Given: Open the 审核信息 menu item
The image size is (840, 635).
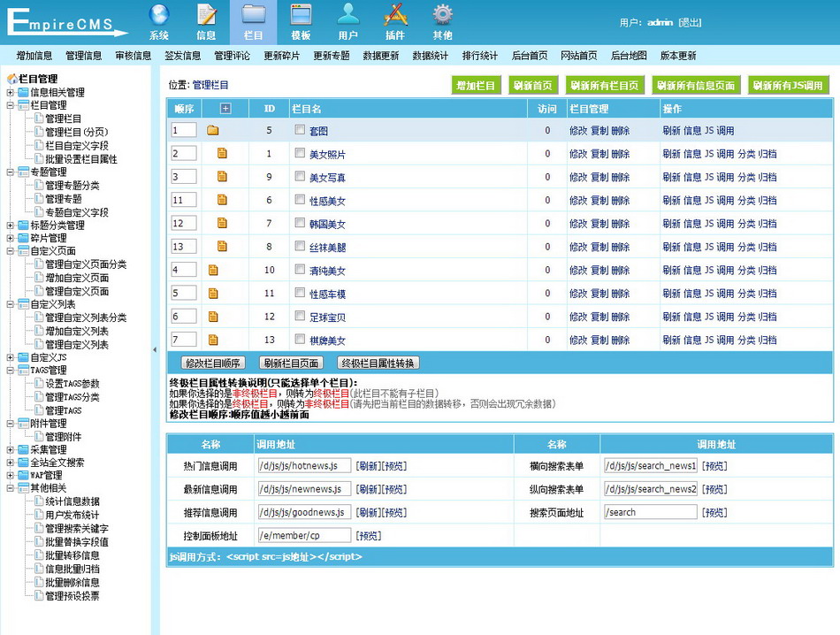Looking at the screenshot, I should [x=134, y=56].
